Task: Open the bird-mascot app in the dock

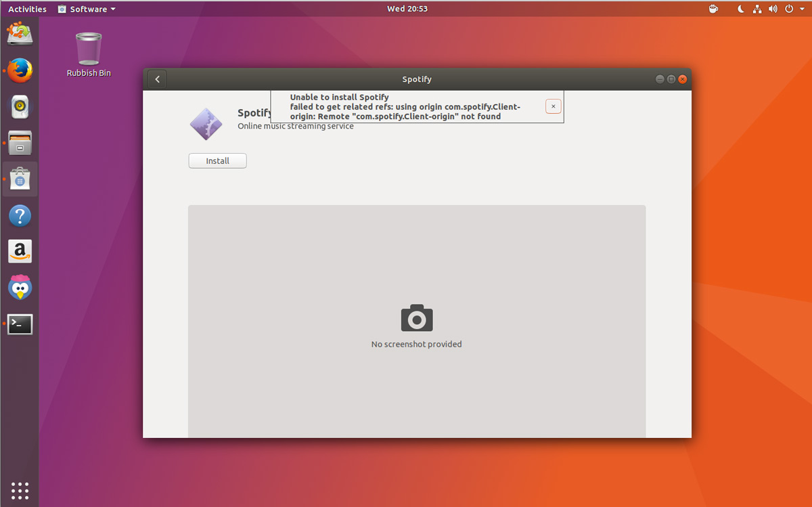Action: tap(20, 288)
